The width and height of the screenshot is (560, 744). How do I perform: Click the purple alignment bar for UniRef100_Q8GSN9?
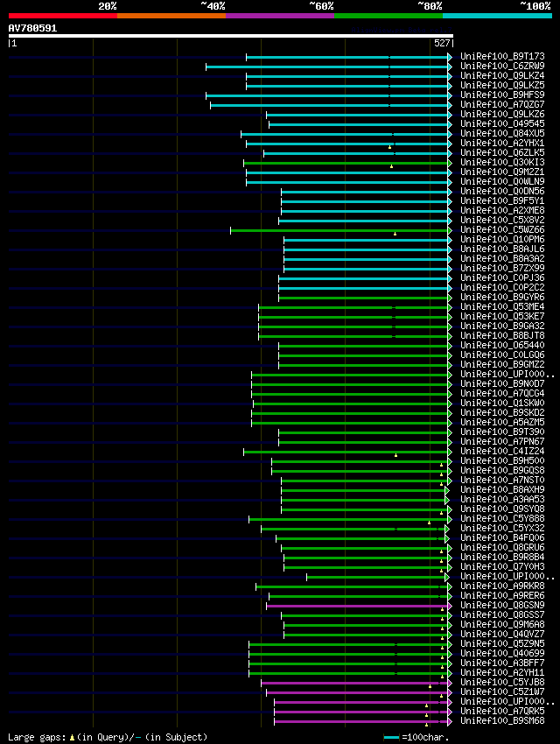358,606
